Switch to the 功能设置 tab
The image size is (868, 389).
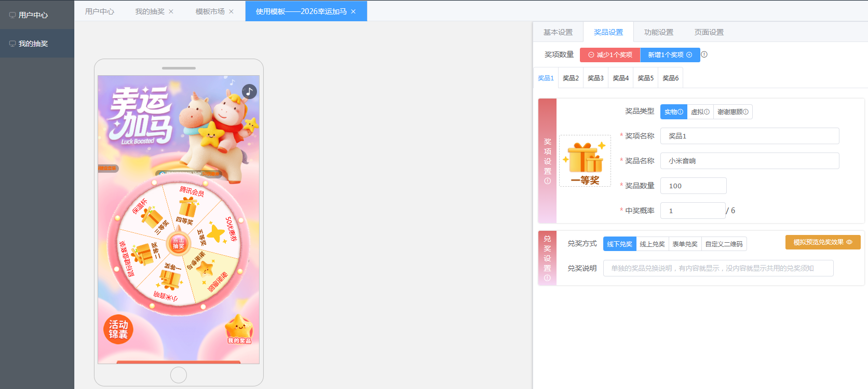(658, 32)
